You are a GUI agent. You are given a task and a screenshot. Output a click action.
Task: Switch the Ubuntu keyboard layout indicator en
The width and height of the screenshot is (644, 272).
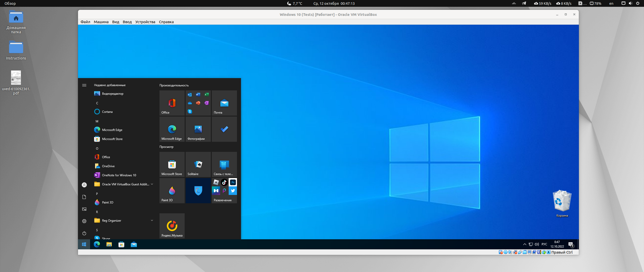(611, 4)
